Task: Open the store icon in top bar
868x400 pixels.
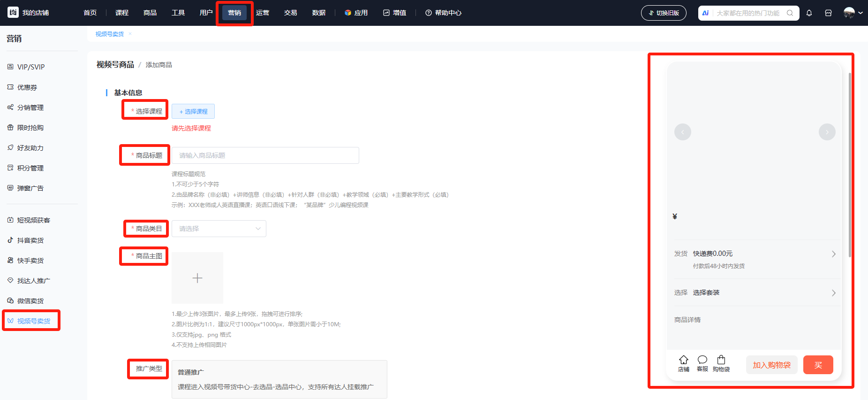Action: pos(828,13)
